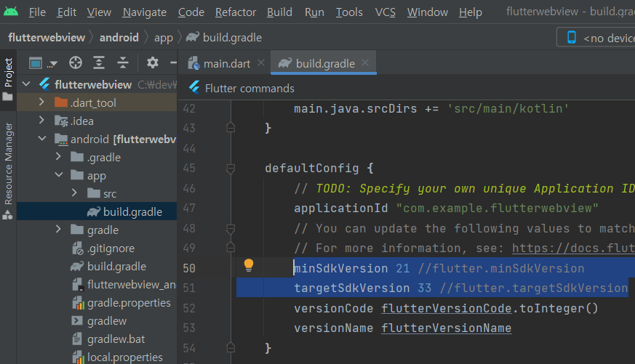Open the Code menu
Screen dimensions: 635x364
point(191,12)
